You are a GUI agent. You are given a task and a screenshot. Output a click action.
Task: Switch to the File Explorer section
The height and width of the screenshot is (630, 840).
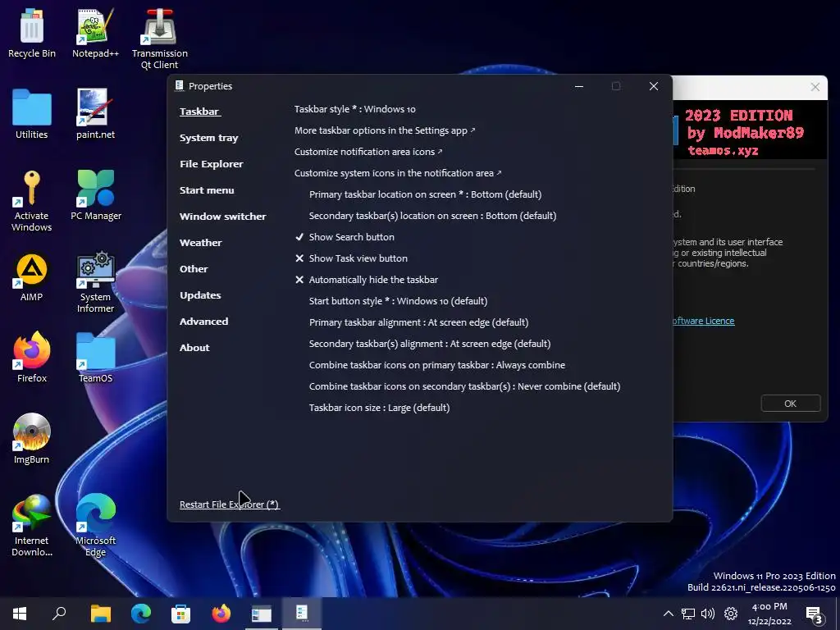tap(211, 164)
